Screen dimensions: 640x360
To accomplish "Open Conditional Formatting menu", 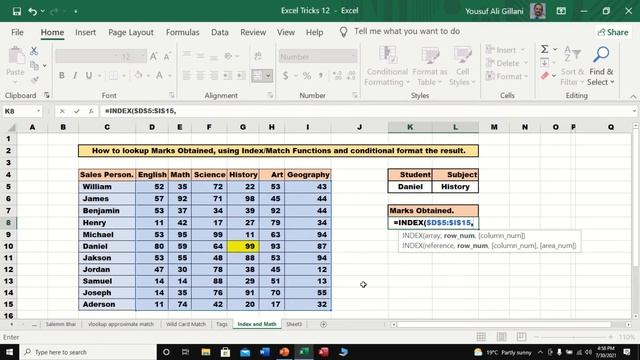I will (x=387, y=66).
